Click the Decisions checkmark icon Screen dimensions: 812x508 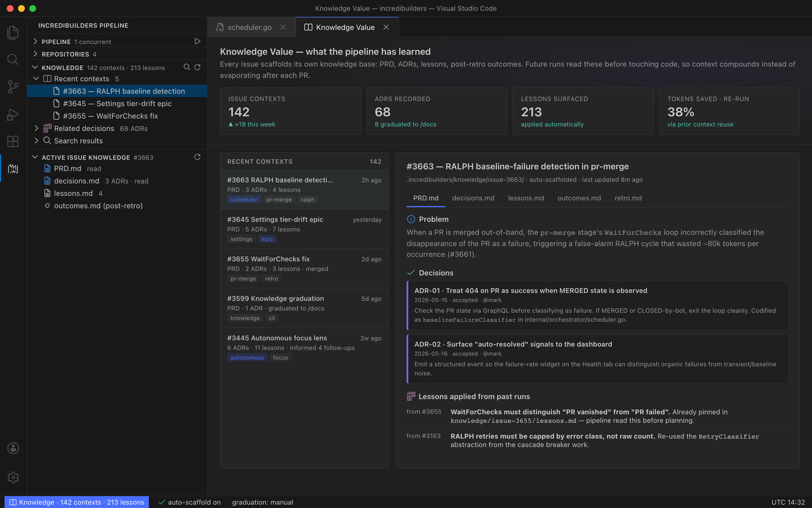click(x=411, y=272)
